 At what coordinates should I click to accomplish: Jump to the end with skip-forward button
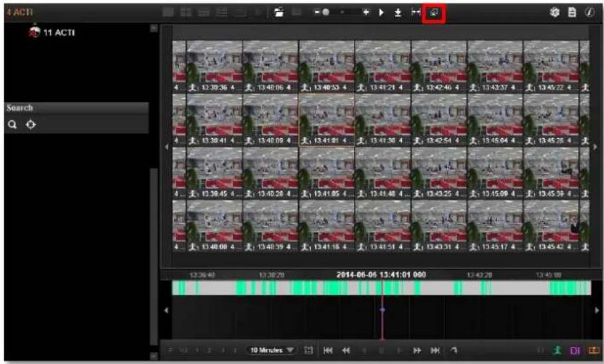click(x=435, y=350)
